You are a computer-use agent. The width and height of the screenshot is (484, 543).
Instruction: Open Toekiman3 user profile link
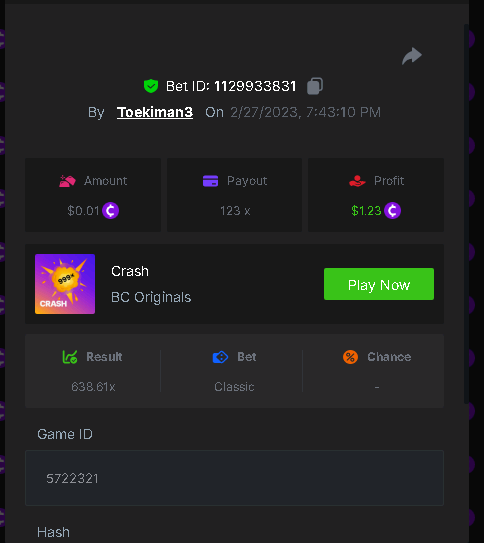155,112
